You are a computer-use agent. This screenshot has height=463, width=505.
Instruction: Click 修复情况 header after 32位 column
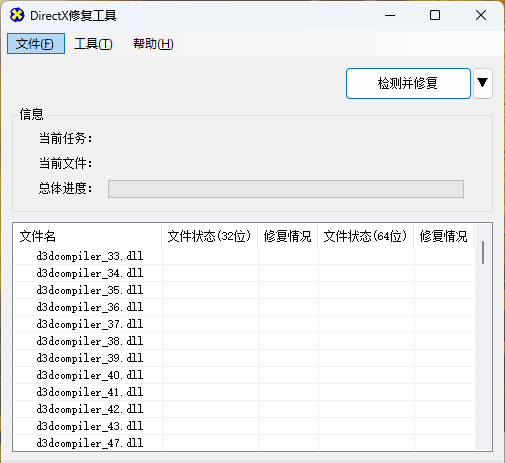288,236
